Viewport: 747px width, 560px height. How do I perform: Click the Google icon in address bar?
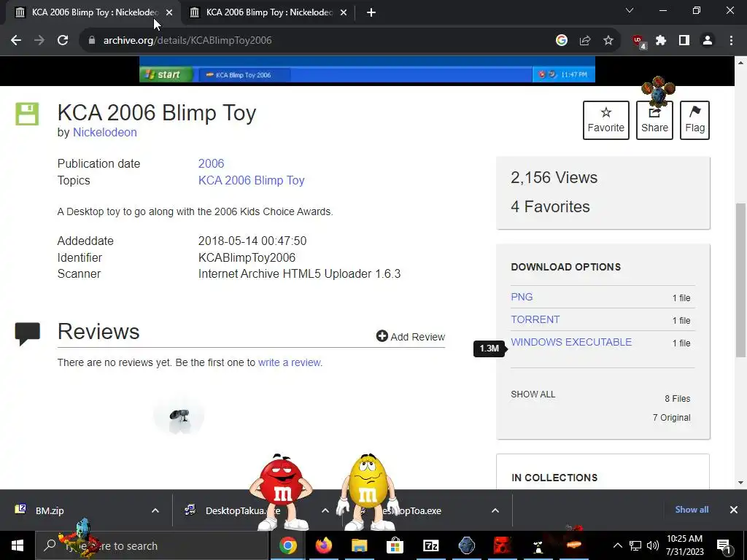562,41
